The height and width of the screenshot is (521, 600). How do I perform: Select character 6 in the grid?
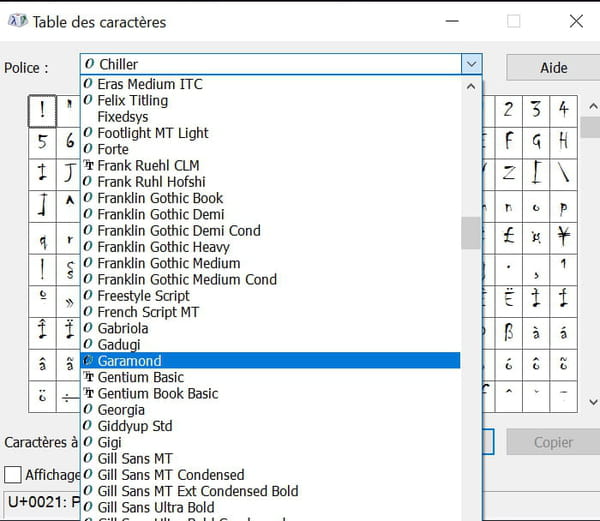(69, 143)
